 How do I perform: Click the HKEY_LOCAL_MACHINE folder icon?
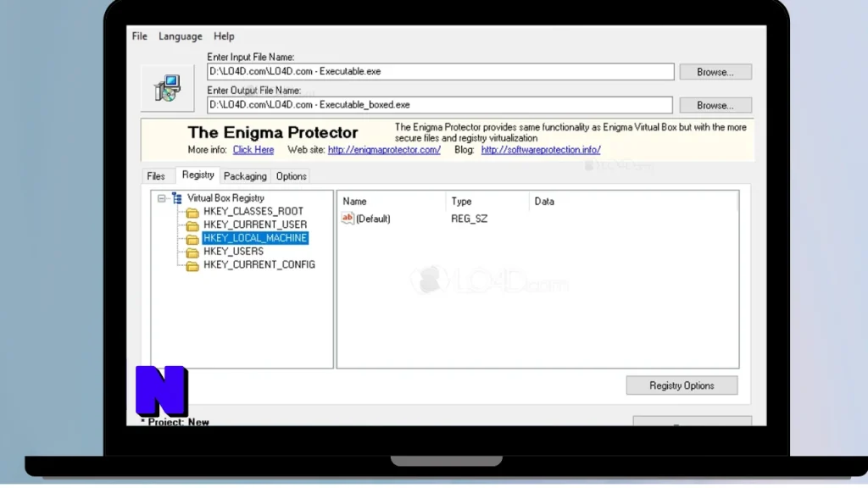click(x=192, y=238)
